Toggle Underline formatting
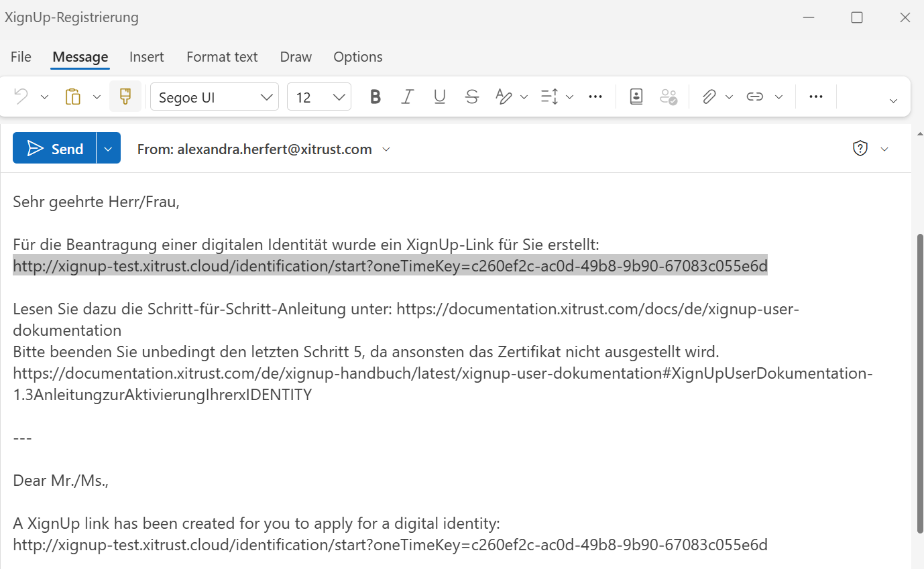 (440, 97)
